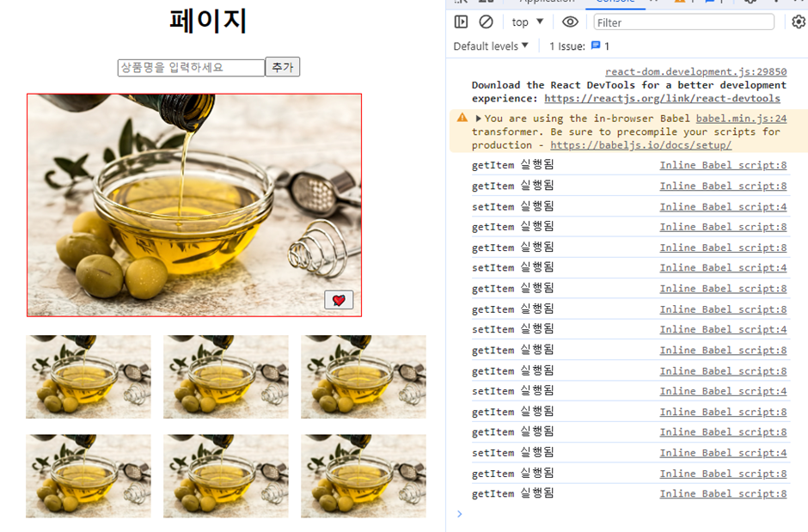Click the yellow warning triangle icon
The height and width of the screenshot is (532, 808).
click(462, 118)
